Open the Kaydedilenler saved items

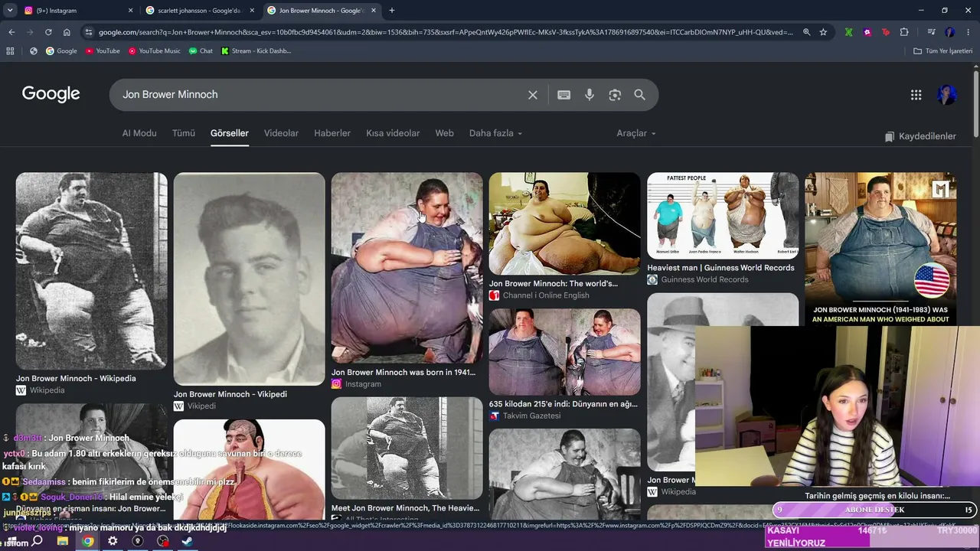[920, 136]
